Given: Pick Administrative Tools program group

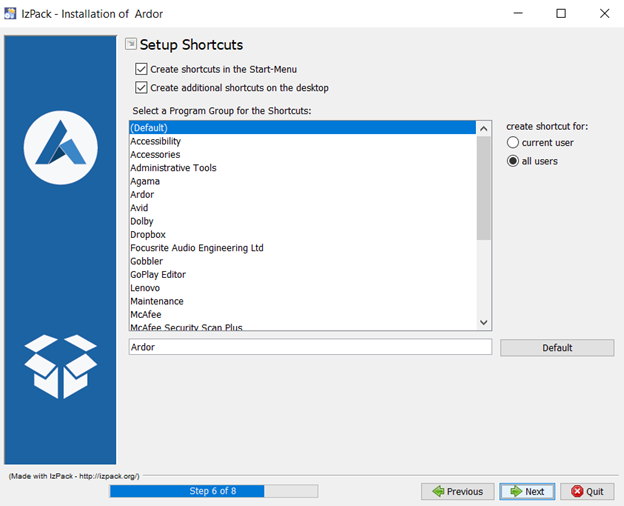Looking at the screenshot, I should point(173,168).
